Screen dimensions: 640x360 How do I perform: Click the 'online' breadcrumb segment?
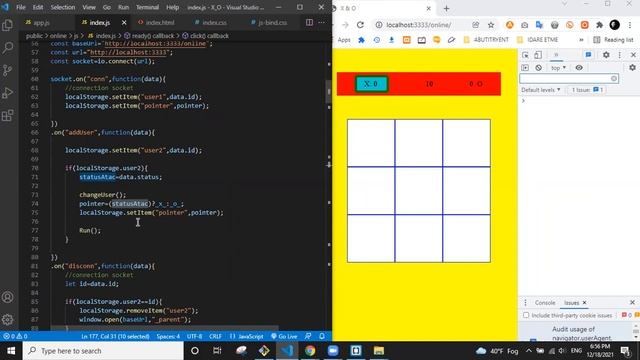pos(58,36)
